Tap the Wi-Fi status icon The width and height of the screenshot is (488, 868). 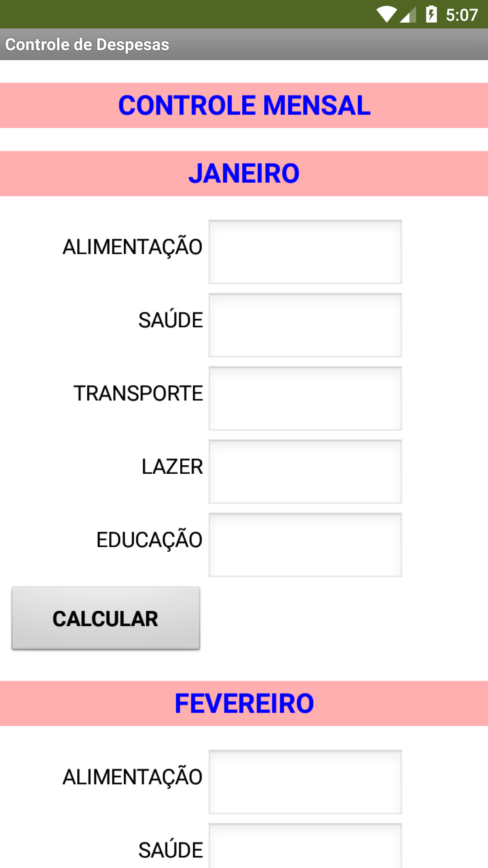[x=386, y=14]
